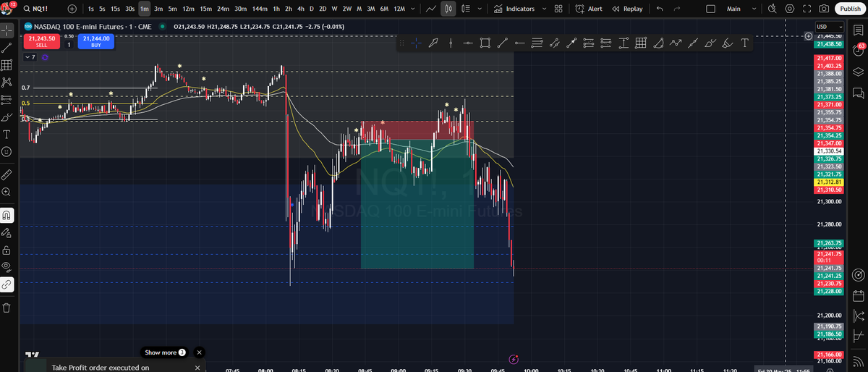Select the line chart type icon

431,9
